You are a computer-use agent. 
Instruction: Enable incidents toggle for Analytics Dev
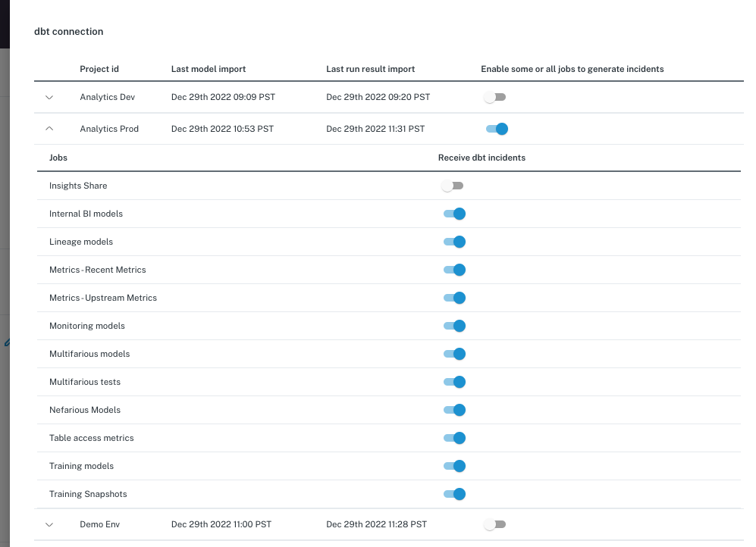coord(494,97)
